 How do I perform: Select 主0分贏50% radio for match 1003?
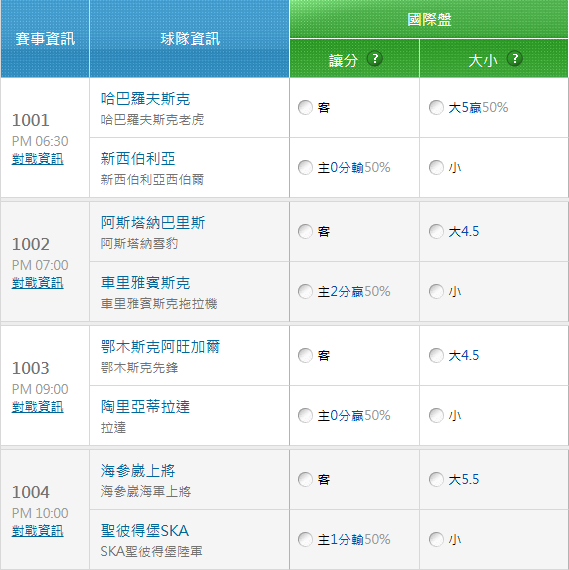pos(305,416)
